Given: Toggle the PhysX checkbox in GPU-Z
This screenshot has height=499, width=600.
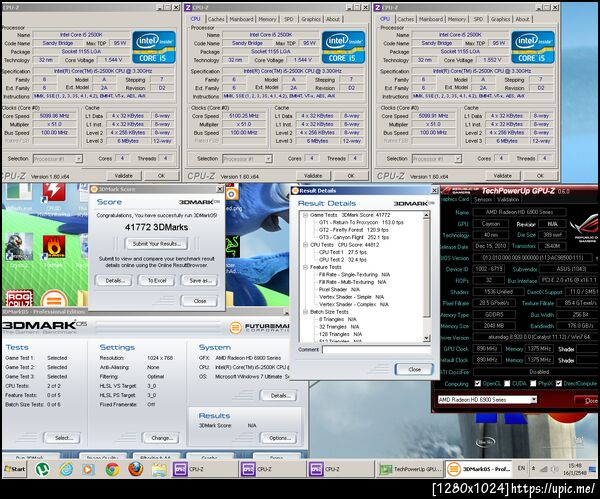Looking at the screenshot, I should click(533, 383).
